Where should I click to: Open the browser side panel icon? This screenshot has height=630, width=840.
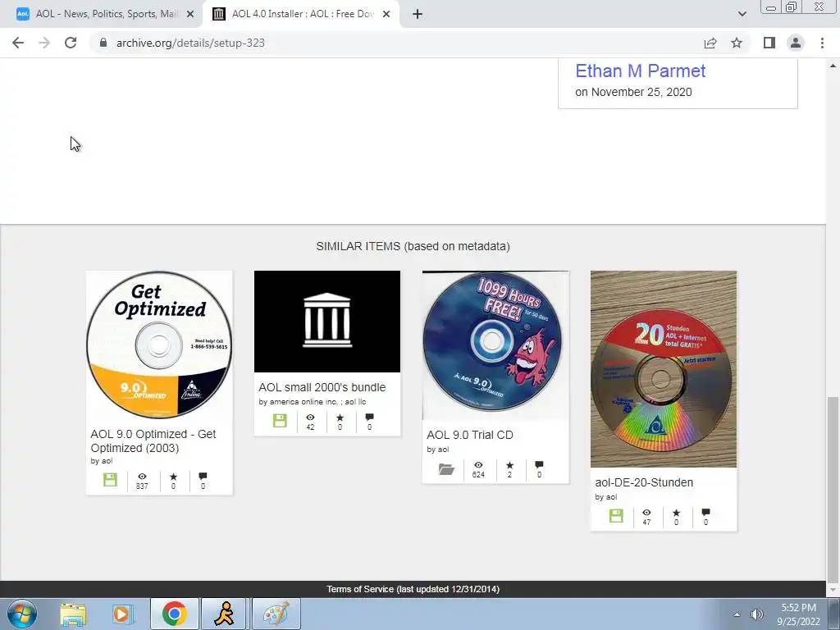[769, 43]
